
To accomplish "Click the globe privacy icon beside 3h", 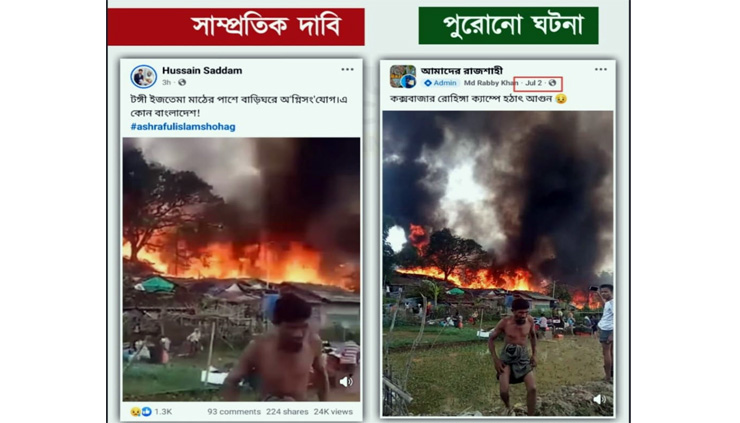I will [182, 82].
